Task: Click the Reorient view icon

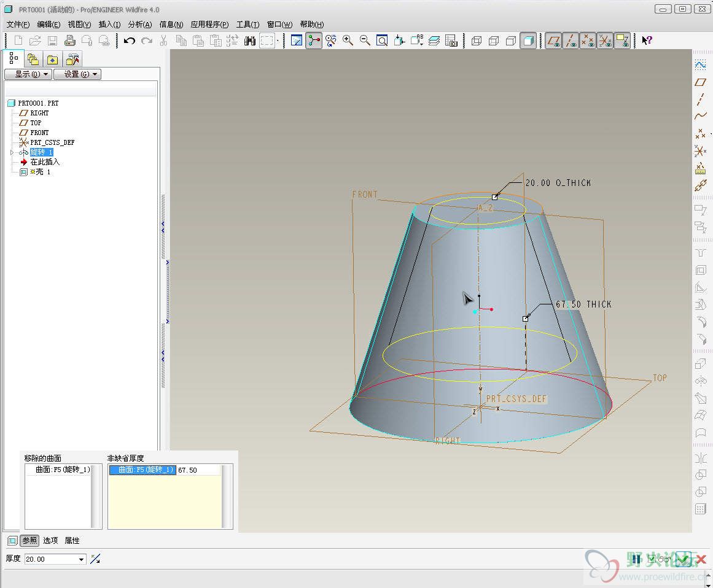Action: click(x=399, y=41)
